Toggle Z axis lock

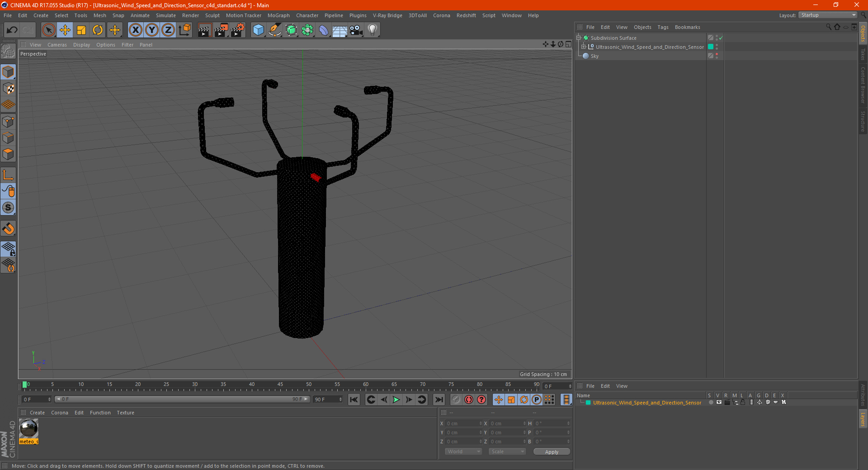pyautogui.click(x=168, y=30)
